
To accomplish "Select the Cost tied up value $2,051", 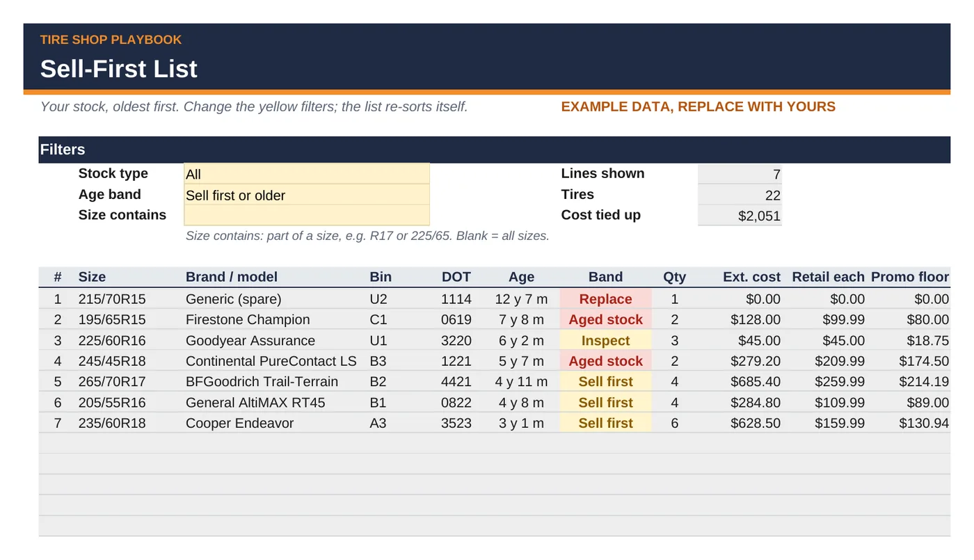I will (740, 215).
